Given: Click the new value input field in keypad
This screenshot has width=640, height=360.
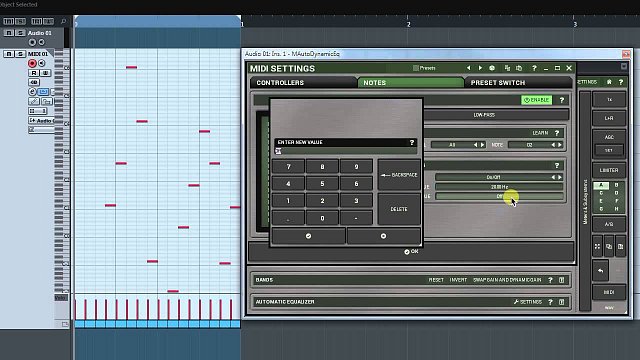Looking at the screenshot, I should coord(346,151).
